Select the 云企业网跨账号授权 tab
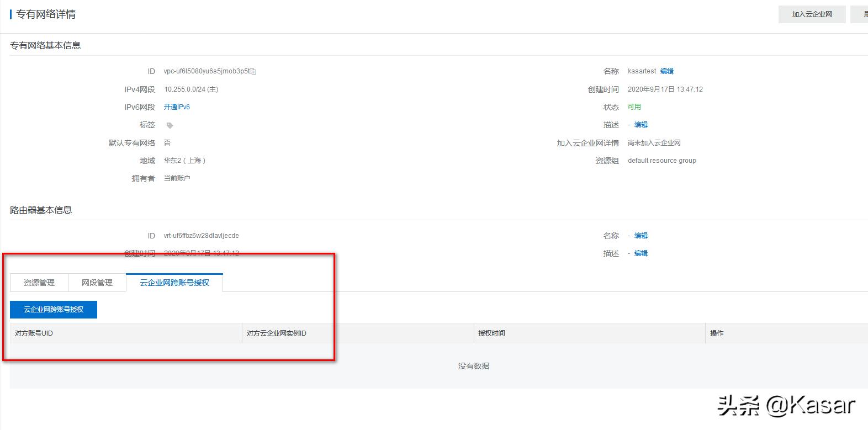 174,283
